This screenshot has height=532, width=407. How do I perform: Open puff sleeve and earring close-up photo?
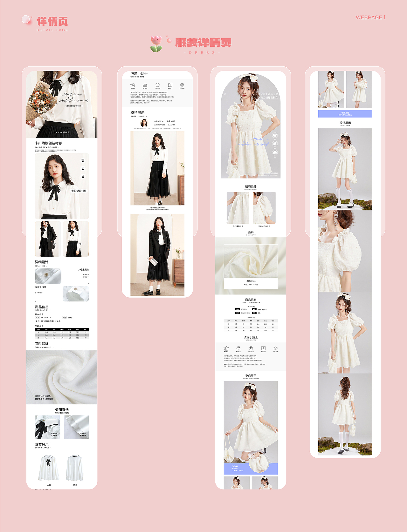coord(345,251)
